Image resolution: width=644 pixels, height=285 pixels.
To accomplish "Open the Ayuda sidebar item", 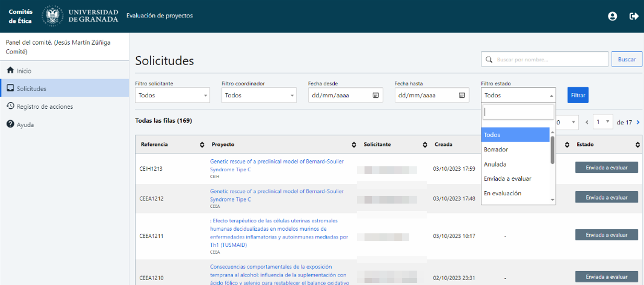I will click(x=25, y=125).
